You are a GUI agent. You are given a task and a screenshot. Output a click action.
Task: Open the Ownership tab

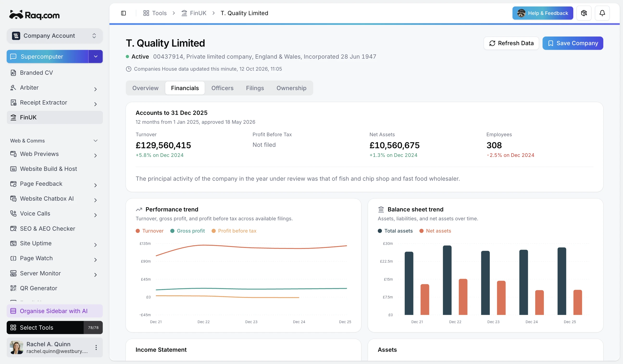click(x=291, y=88)
